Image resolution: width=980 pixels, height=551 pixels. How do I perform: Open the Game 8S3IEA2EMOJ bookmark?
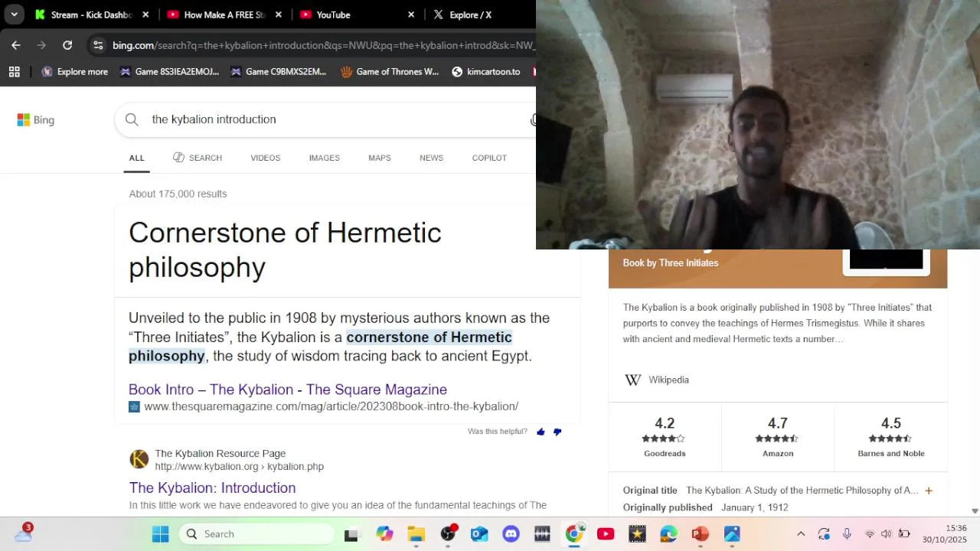[169, 72]
